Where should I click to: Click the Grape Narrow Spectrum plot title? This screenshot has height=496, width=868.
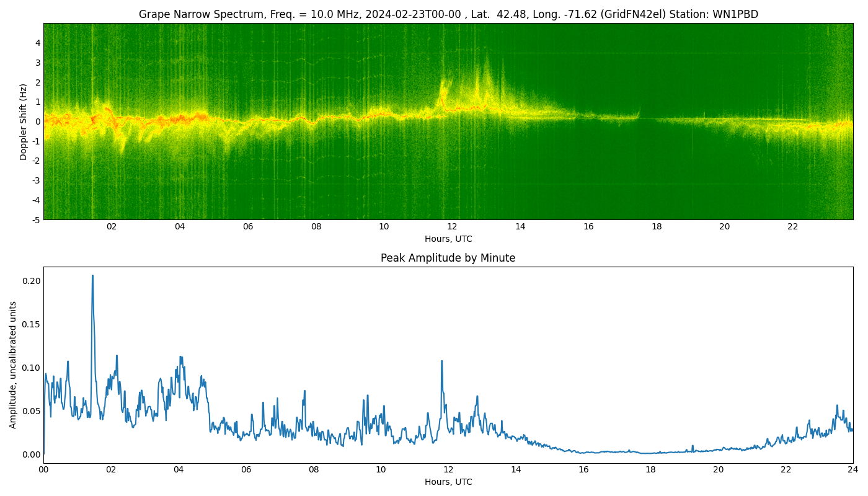(448, 14)
